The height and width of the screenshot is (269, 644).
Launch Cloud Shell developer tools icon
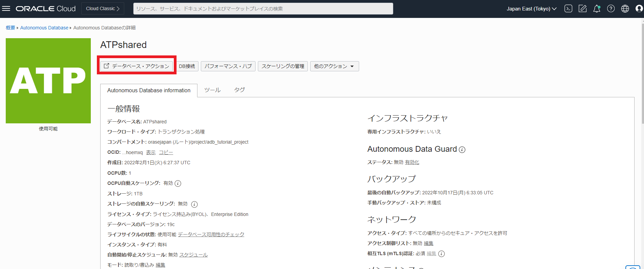[x=568, y=9]
